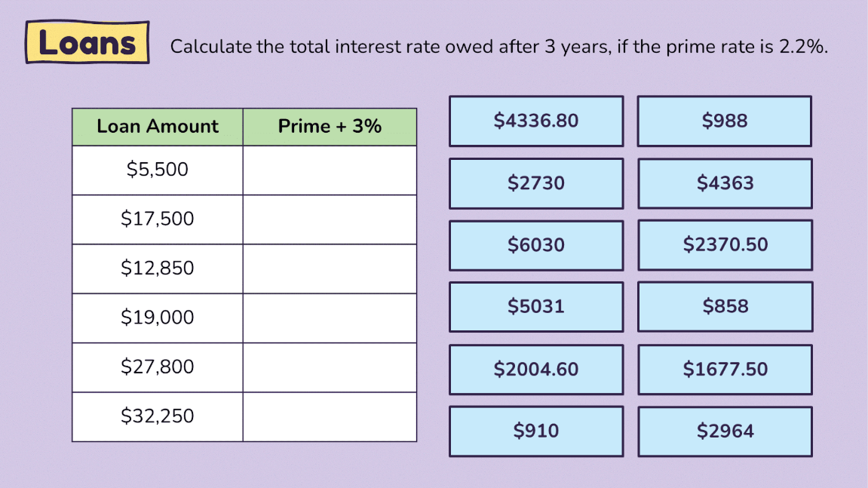The height and width of the screenshot is (488, 868).
Task: Click the empty cell beside $32,250
Action: point(330,416)
